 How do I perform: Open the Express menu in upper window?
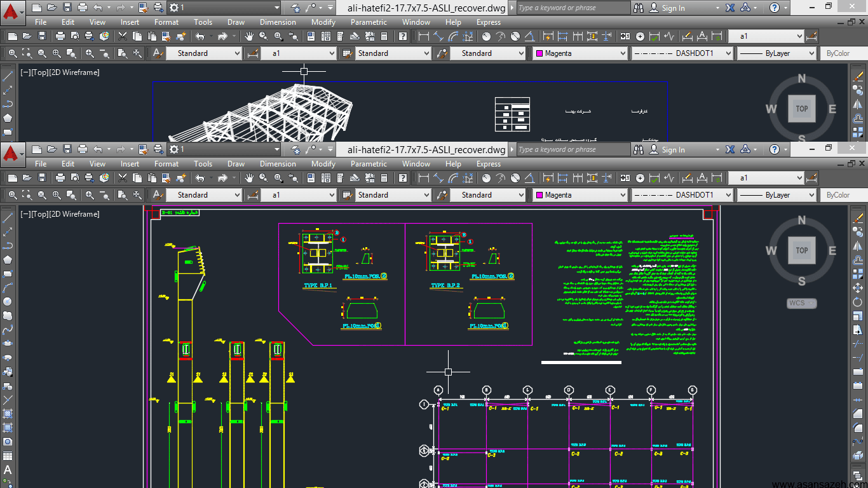pos(489,22)
